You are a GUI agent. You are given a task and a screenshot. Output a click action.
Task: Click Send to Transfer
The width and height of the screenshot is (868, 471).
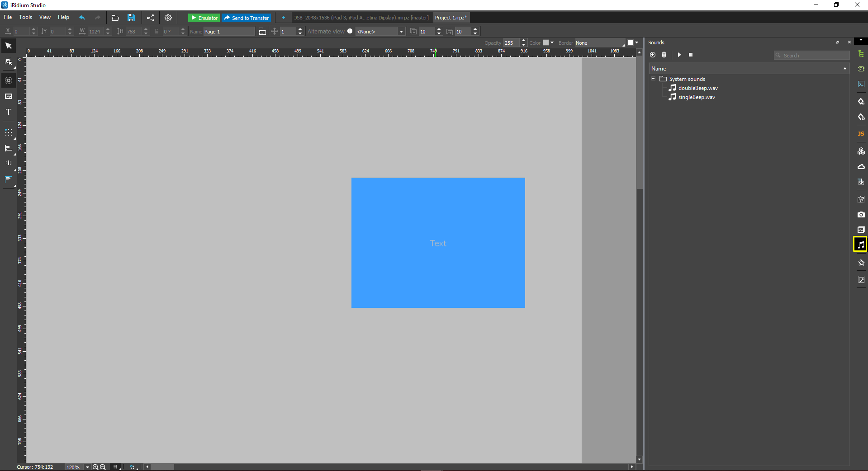pos(246,18)
